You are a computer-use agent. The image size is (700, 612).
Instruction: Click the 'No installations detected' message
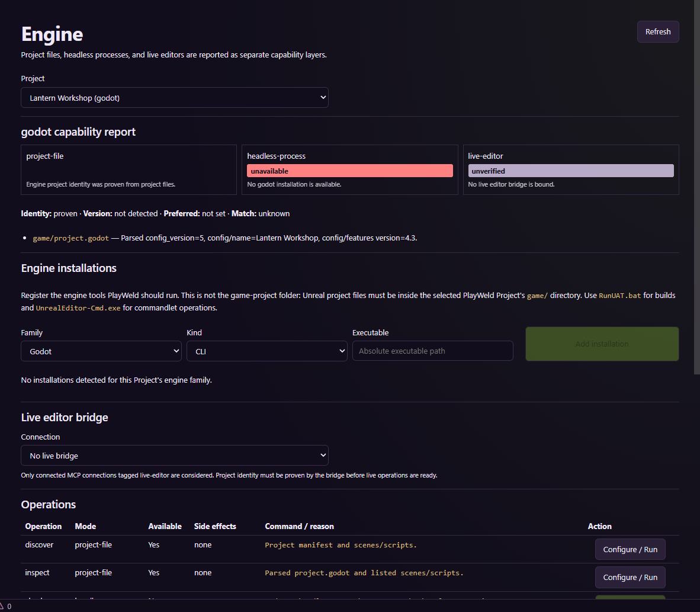[x=117, y=380]
